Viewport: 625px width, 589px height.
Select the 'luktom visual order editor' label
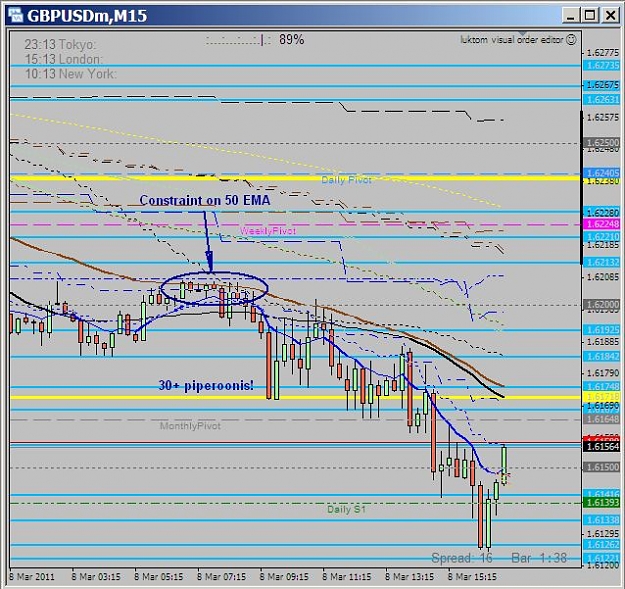pos(512,40)
